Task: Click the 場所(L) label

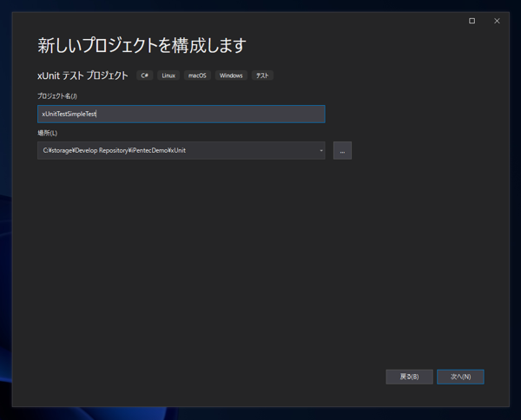Action: coord(47,133)
